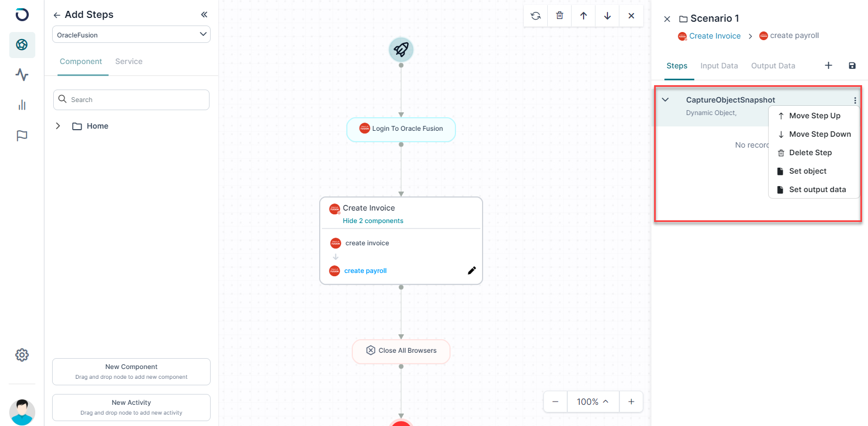The width and height of the screenshot is (868, 426).
Task: Click the app logo at top of sidebar
Action: click(x=22, y=15)
